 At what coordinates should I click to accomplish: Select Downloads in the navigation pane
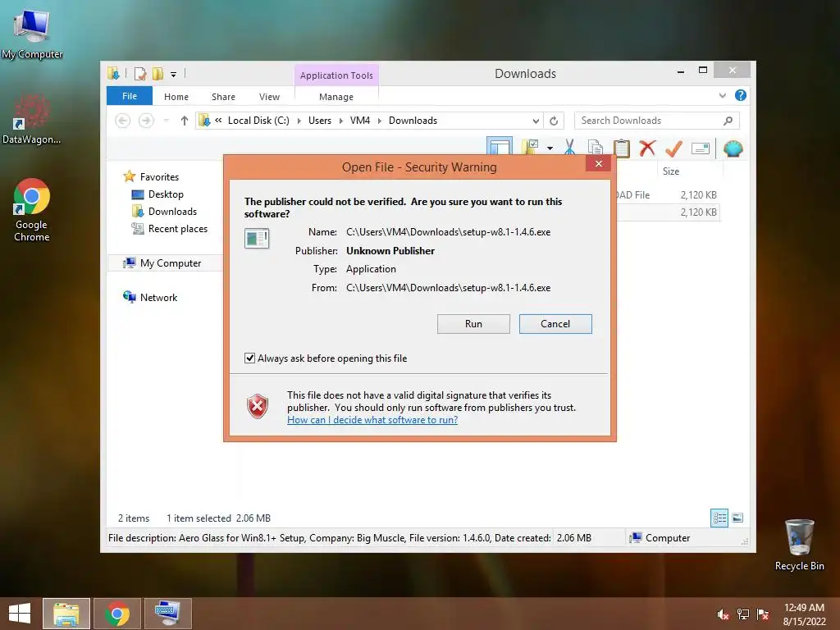[172, 211]
